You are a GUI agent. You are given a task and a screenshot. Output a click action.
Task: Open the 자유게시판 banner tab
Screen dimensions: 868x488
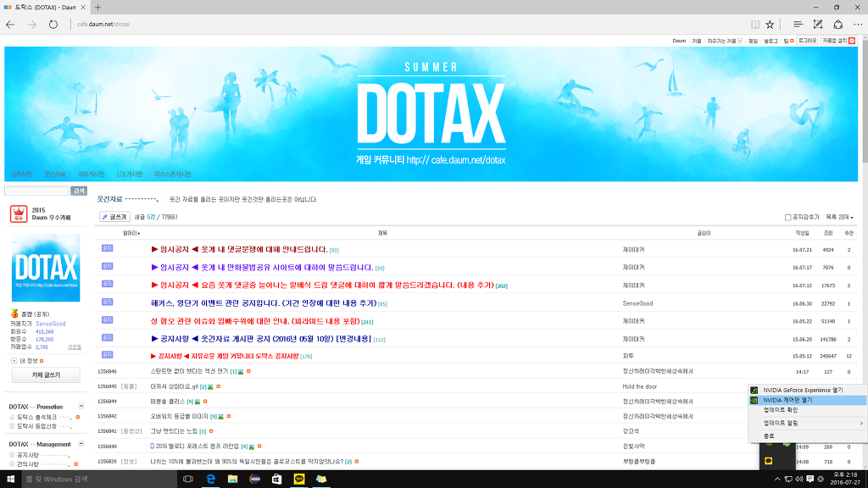(x=91, y=175)
